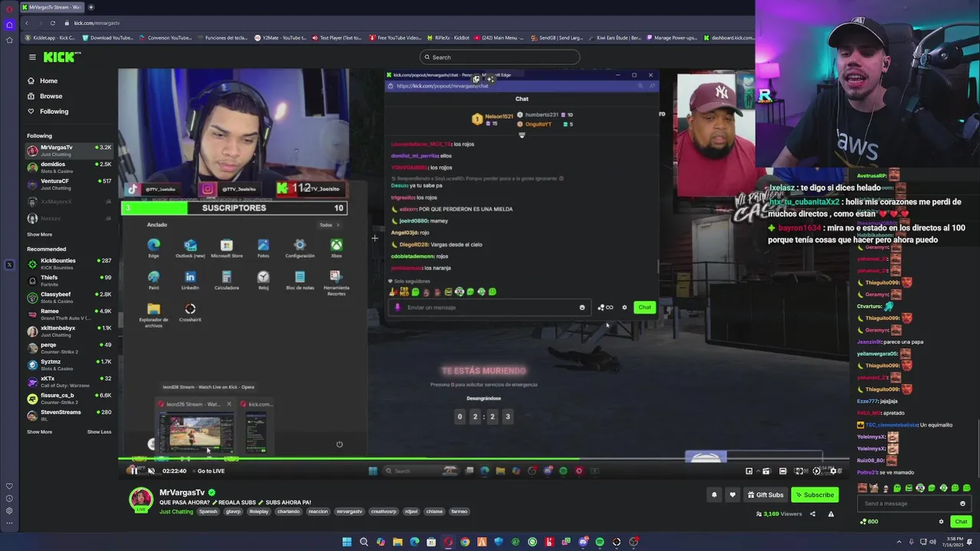Open StevenStreams channel in Recommended
The height and width of the screenshot is (551, 980).
coord(69,415)
